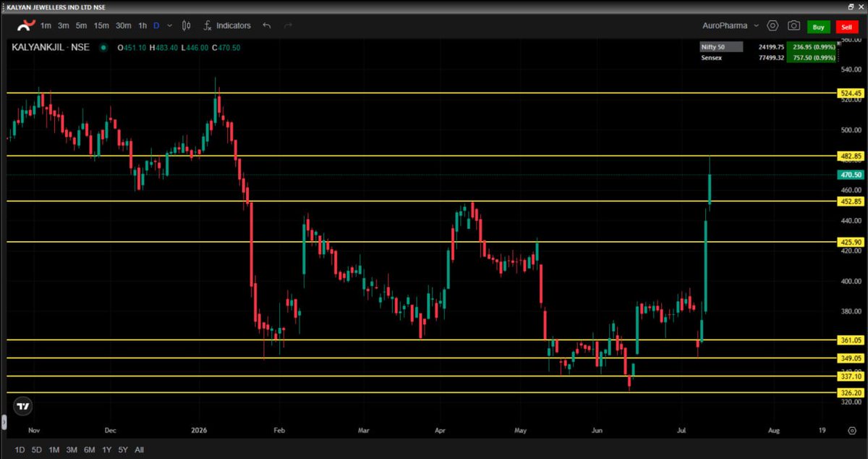Open the chart axis settings gear
The width and height of the screenshot is (868, 459).
coord(851,429)
